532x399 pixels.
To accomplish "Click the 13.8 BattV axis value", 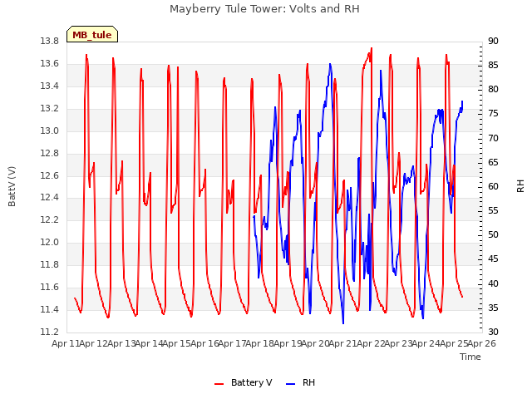I will coord(50,42).
